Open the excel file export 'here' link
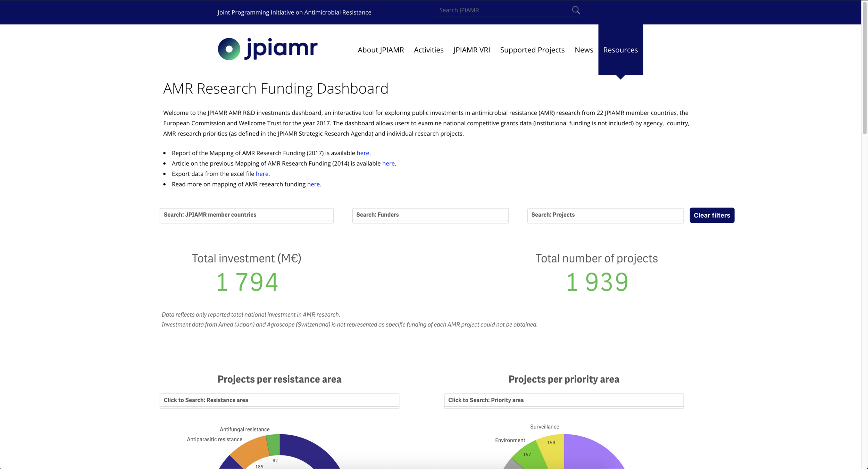This screenshot has height=469, width=868. (262, 174)
